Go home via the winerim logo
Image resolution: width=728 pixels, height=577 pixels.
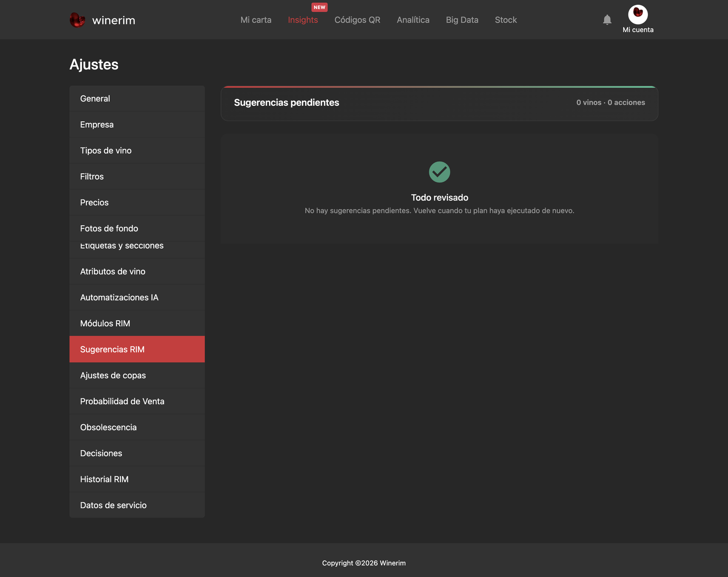102,20
